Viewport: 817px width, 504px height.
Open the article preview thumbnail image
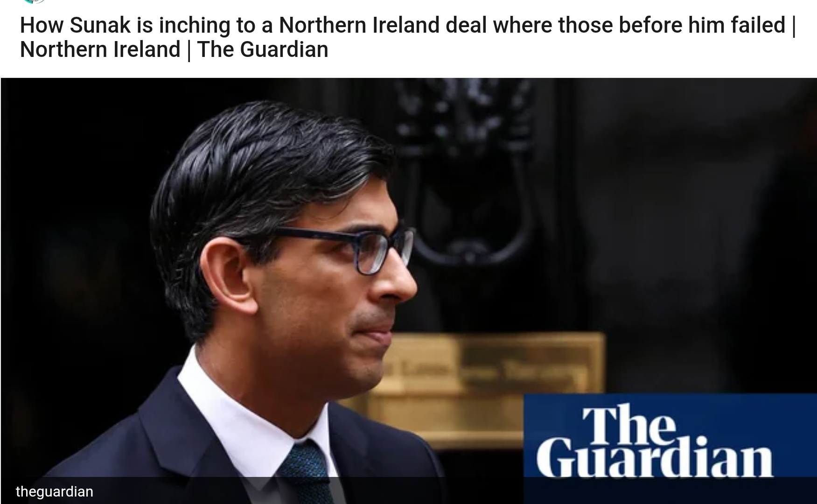point(409,291)
